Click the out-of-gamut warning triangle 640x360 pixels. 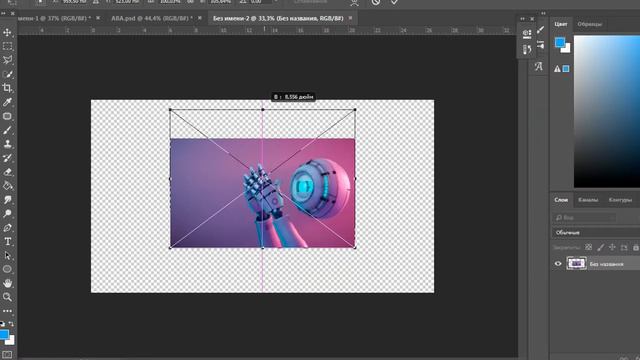click(557, 69)
